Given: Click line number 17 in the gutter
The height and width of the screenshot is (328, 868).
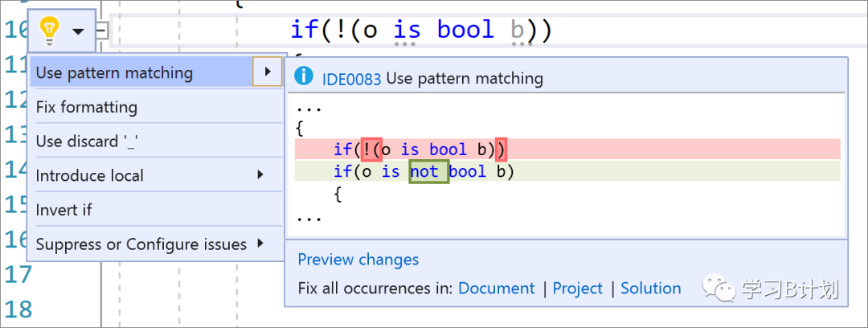Looking at the screenshot, I should pyautogui.click(x=18, y=273).
